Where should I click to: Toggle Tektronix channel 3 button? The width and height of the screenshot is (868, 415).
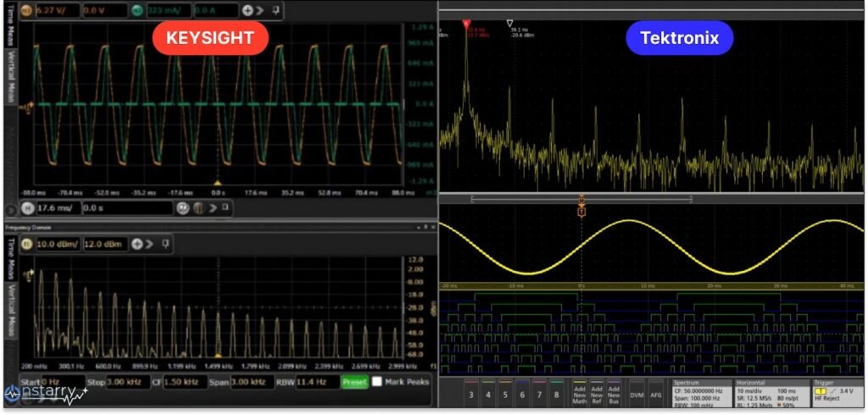click(x=471, y=392)
